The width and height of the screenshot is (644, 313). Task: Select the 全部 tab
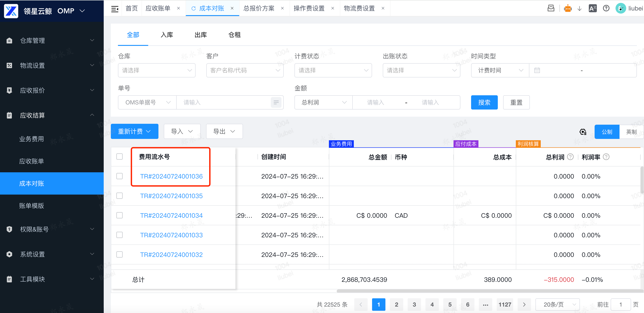coord(133,35)
